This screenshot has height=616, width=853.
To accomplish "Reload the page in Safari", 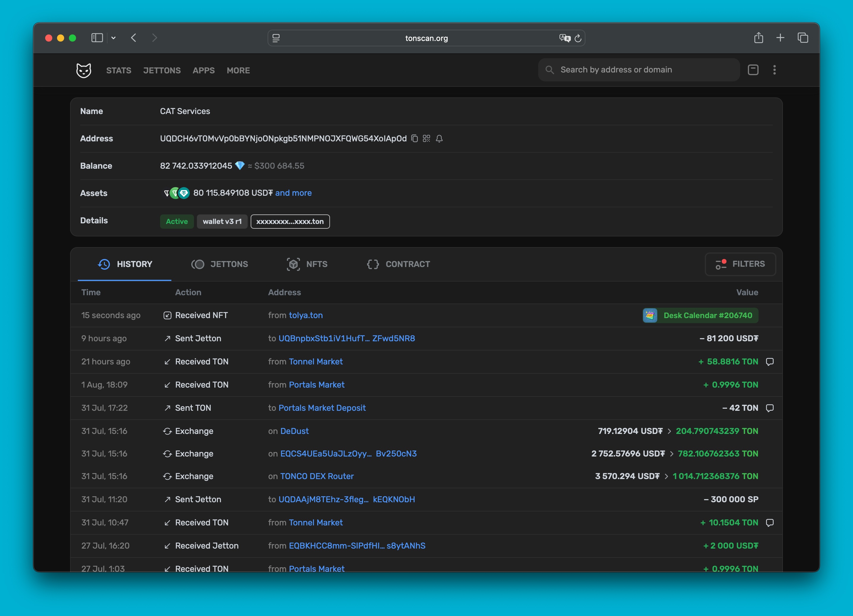I will 578,38.
